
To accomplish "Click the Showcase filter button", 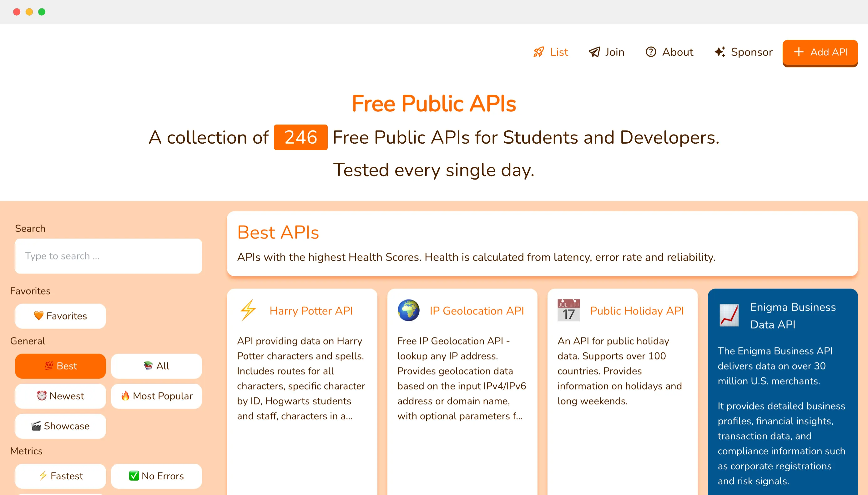I will 60,426.
